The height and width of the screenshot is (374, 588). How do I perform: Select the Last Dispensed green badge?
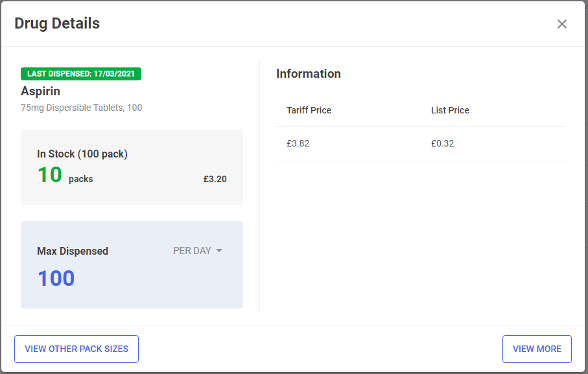[81, 74]
